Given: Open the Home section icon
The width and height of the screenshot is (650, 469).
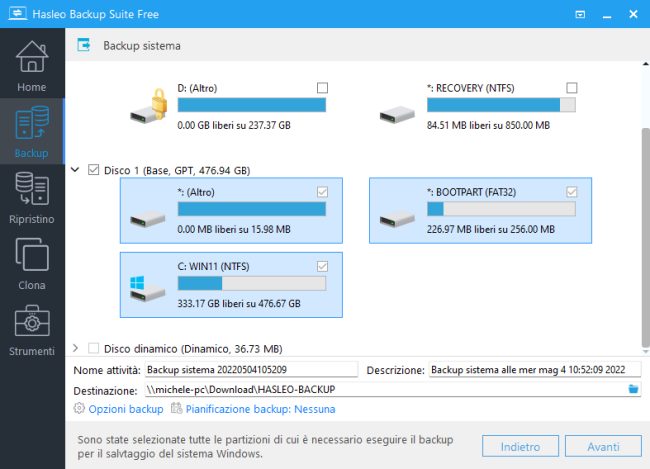Looking at the screenshot, I should click(32, 56).
